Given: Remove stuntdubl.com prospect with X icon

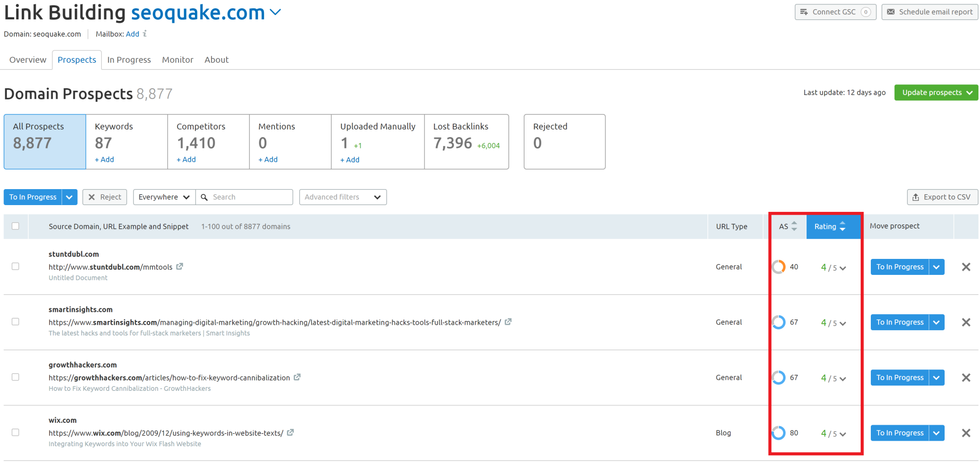Looking at the screenshot, I should click(966, 267).
